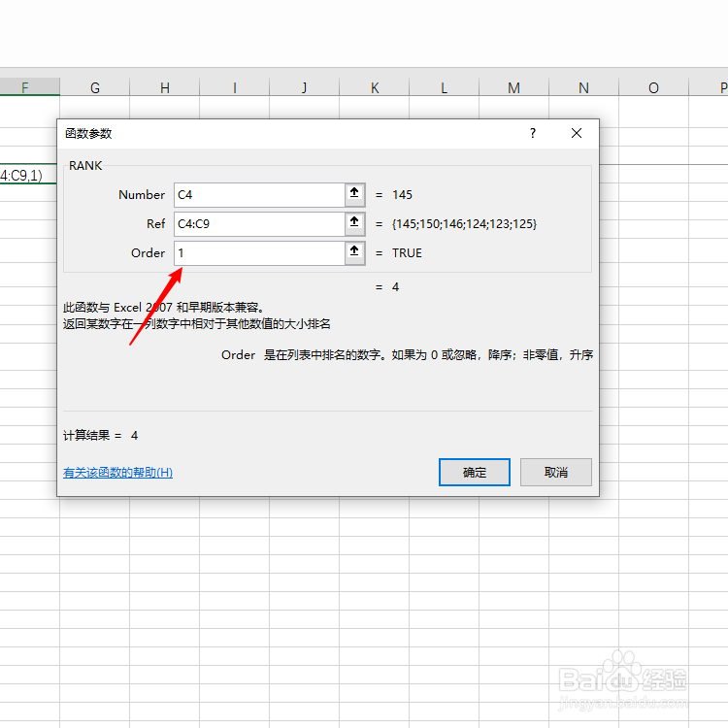Click the Order argument description text
The image size is (728, 728).
coord(407,355)
